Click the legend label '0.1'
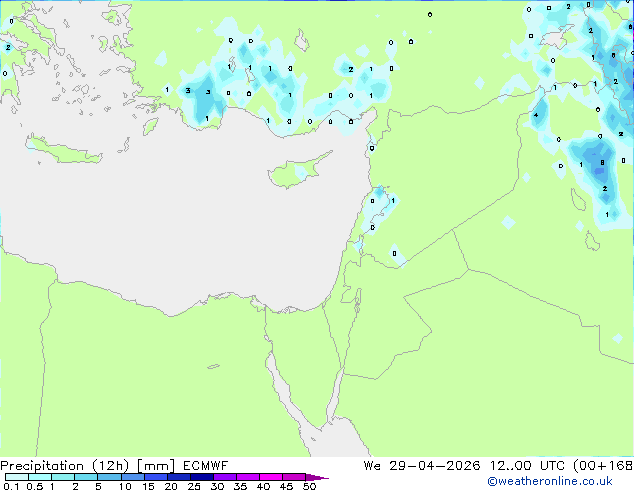This screenshot has width=634, height=490. click(x=11, y=486)
